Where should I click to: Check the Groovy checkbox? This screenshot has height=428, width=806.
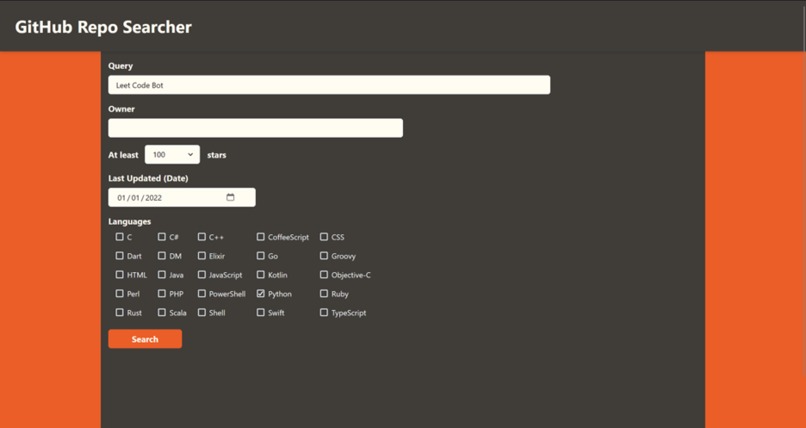pyautogui.click(x=324, y=255)
